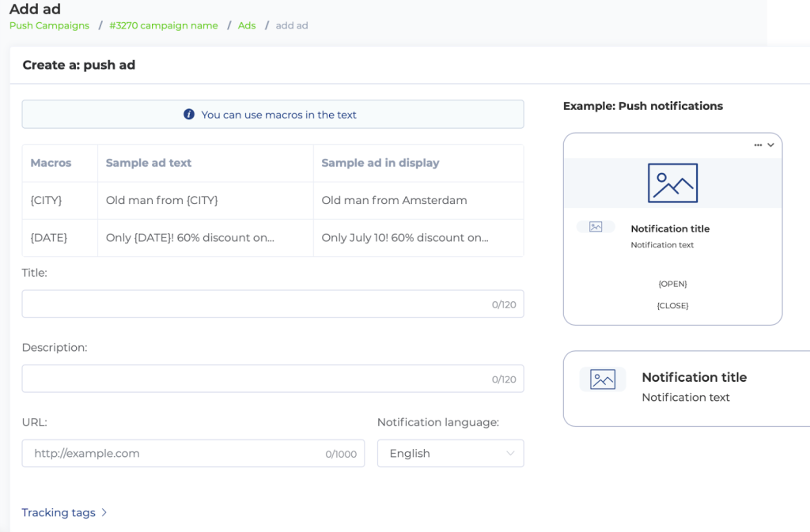Image resolution: width=810 pixels, height=532 pixels.
Task: Click 'Old man from Amsterdam' cell
Action: (394, 200)
